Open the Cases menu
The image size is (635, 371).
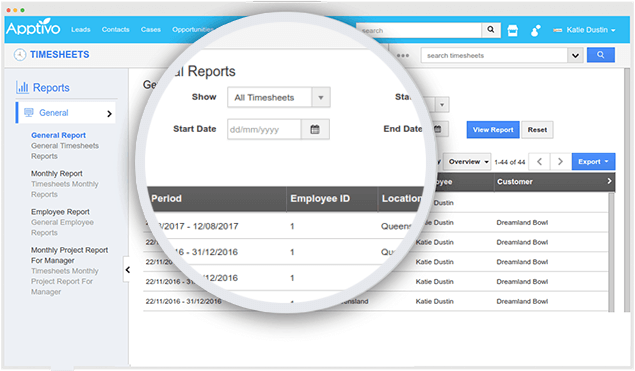[151, 30]
